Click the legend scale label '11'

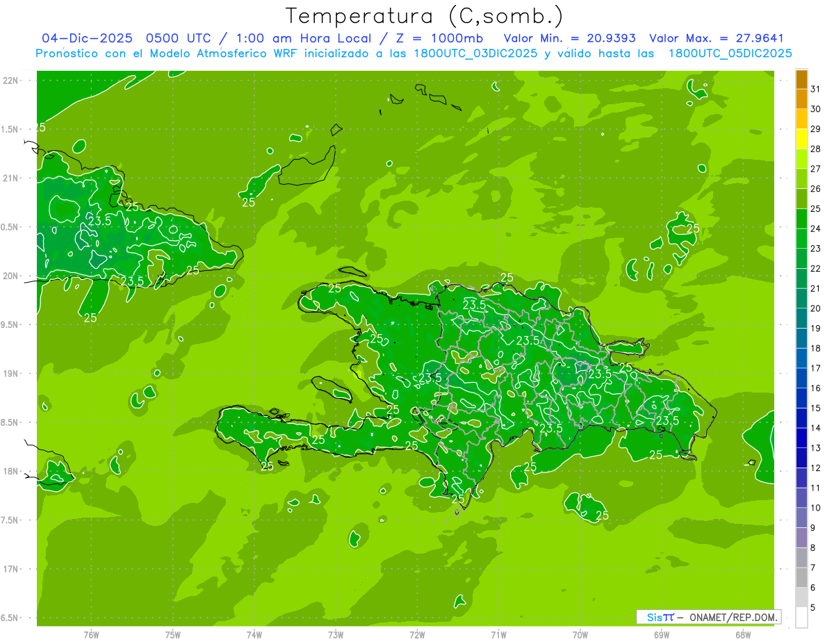click(x=816, y=488)
